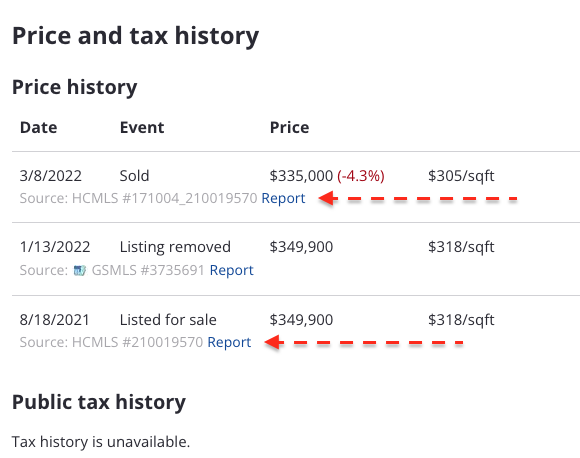Click the Price and tax history title
This screenshot has height=458, width=580.
click(x=135, y=36)
